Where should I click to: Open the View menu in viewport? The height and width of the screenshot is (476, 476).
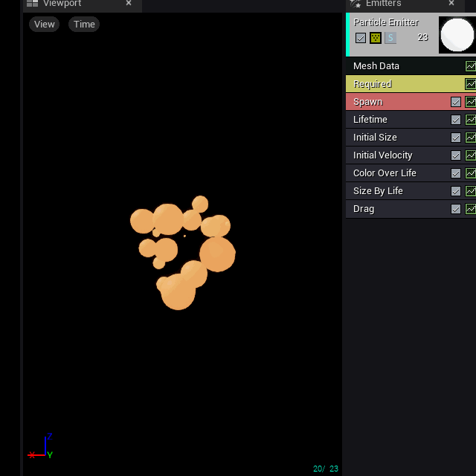[x=44, y=25]
